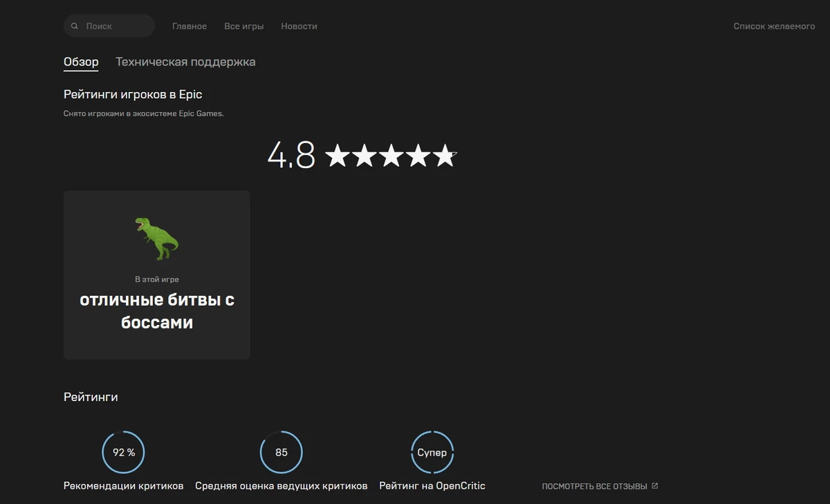Open Список желаемого wishlist link

[x=774, y=26]
